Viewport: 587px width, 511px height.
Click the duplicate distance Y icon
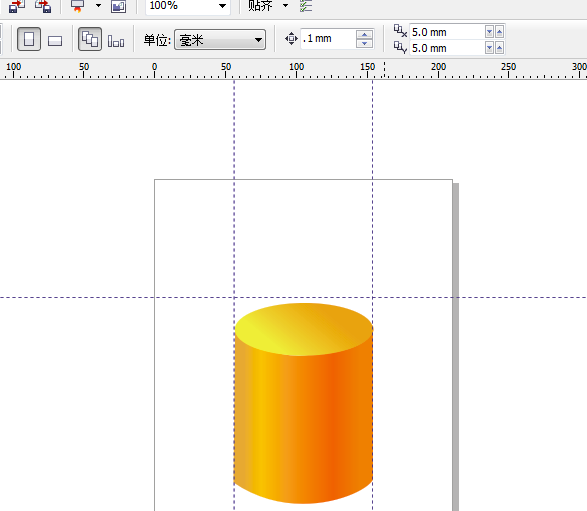coord(400,48)
